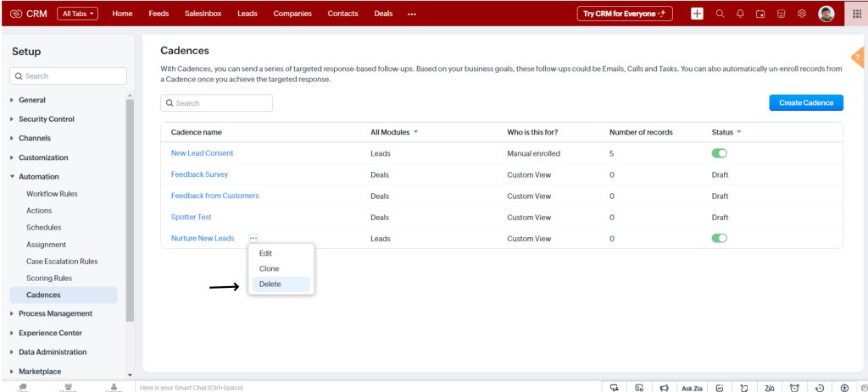Click the three-dot icon beside Nurture New Leads
Image resolution: width=868 pixels, height=392 pixels.
(253, 239)
